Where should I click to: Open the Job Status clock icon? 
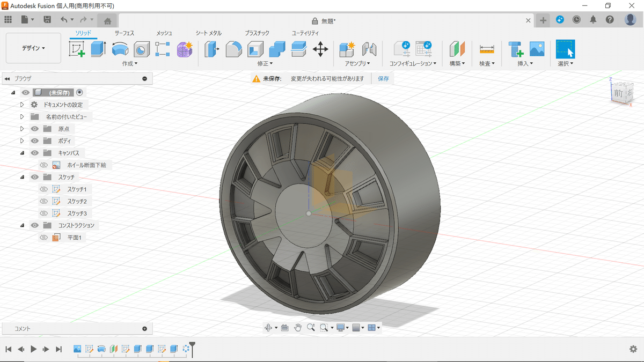(x=576, y=20)
